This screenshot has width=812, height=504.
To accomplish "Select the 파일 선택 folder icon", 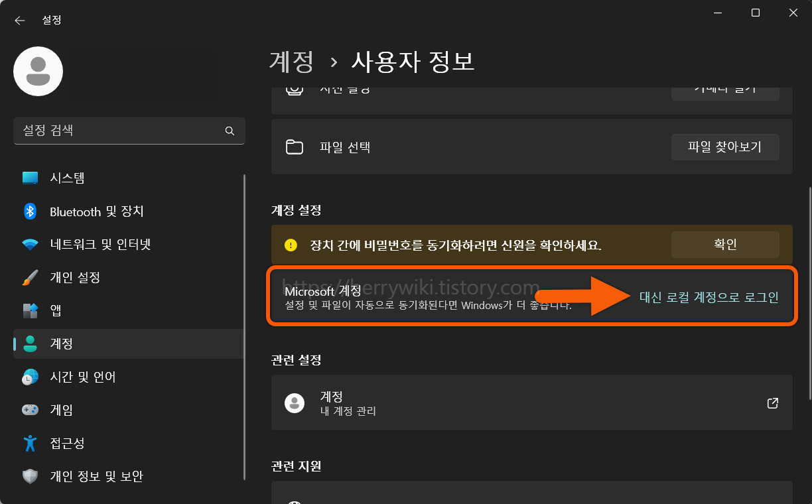I will [295, 147].
